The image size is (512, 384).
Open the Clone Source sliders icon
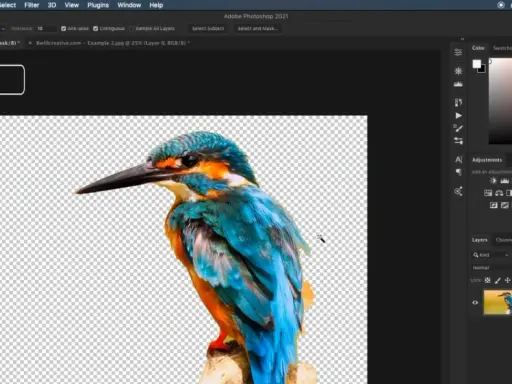458,141
